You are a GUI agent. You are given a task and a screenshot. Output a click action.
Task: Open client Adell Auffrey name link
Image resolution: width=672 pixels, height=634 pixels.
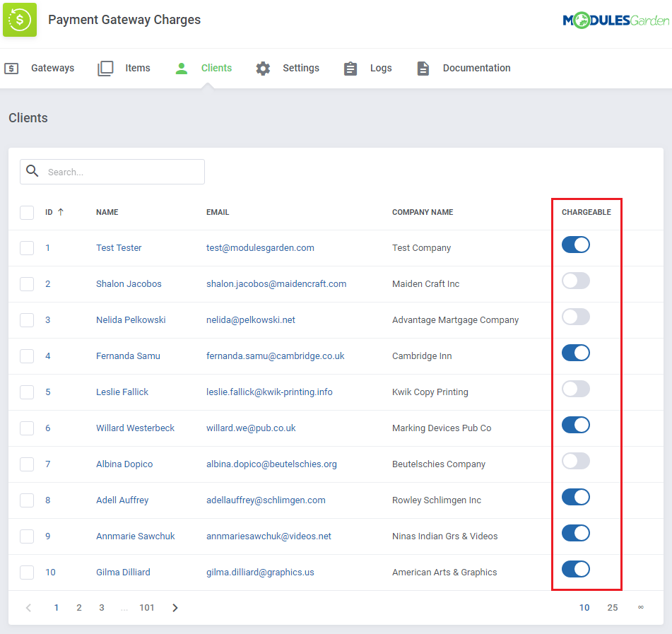coord(122,500)
